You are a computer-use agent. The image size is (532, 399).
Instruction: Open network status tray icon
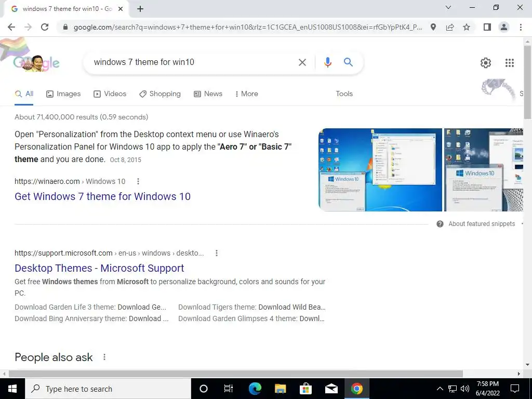point(453,389)
